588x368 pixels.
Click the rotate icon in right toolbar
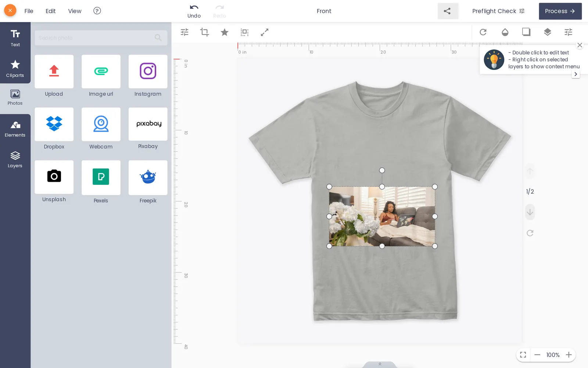[483, 32]
